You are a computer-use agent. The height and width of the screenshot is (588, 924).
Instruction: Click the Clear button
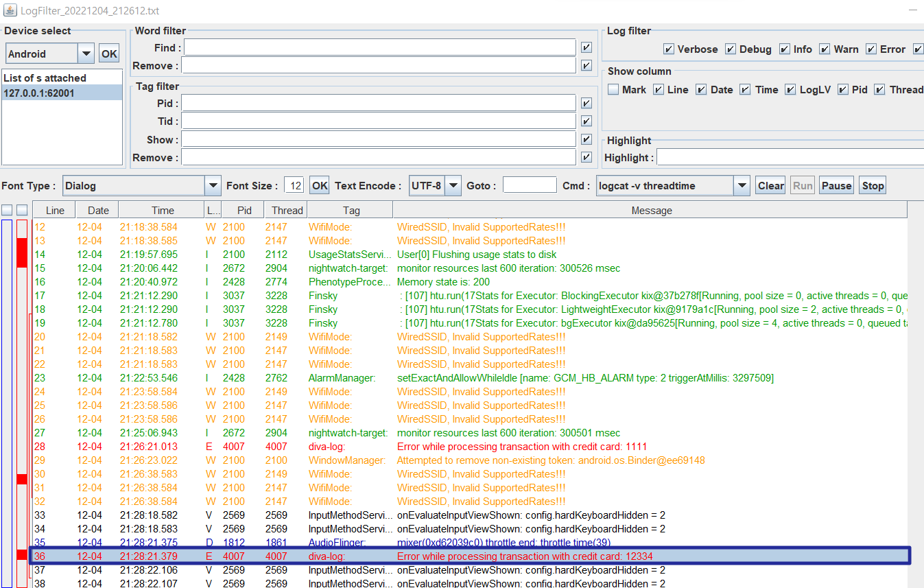coord(771,185)
